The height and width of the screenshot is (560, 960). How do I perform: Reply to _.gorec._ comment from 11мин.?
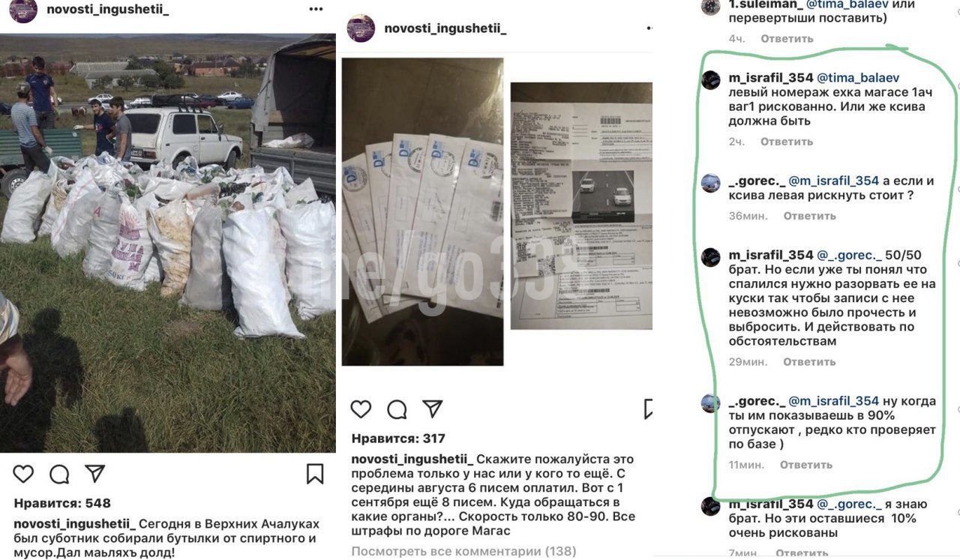coord(806,465)
